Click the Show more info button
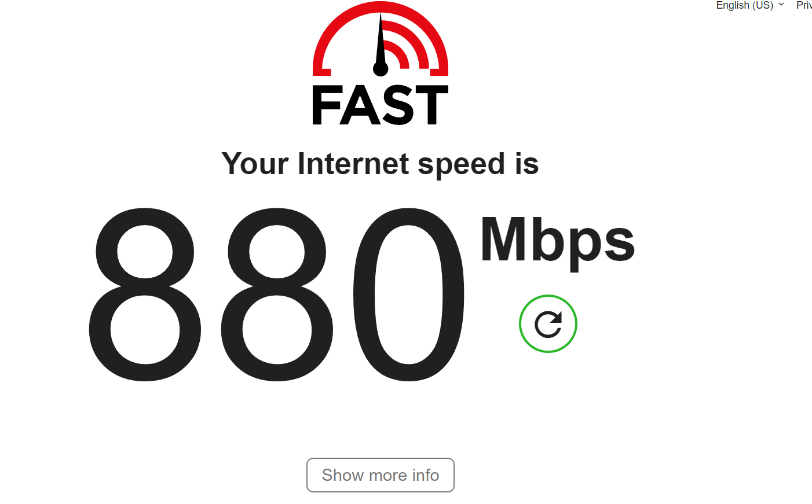Viewport: 812px width, 504px height. 381,475
